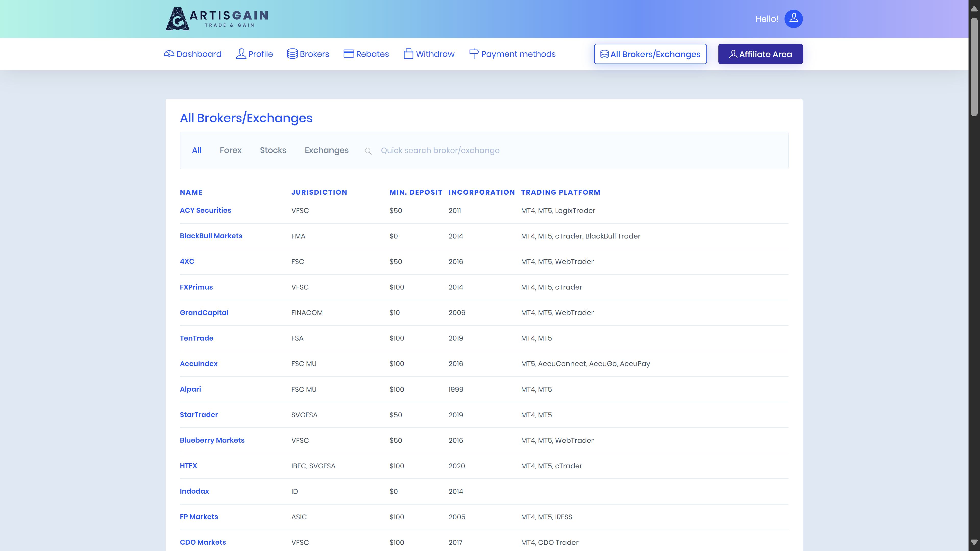The height and width of the screenshot is (551, 980).
Task: Click the page scrollbar thumb
Action: (x=974, y=67)
